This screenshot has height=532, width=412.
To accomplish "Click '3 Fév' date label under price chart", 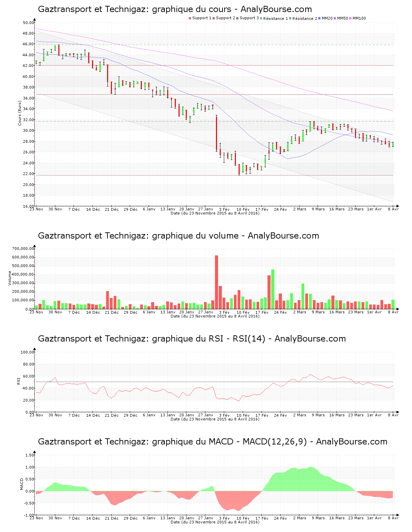I will pyautogui.click(x=224, y=209).
